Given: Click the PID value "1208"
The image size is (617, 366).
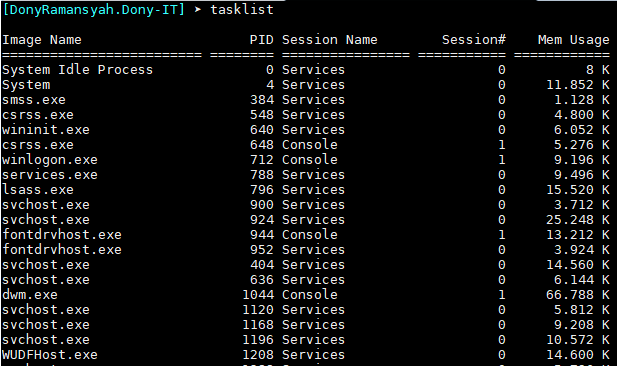Looking at the screenshot, I should [258, 355].
